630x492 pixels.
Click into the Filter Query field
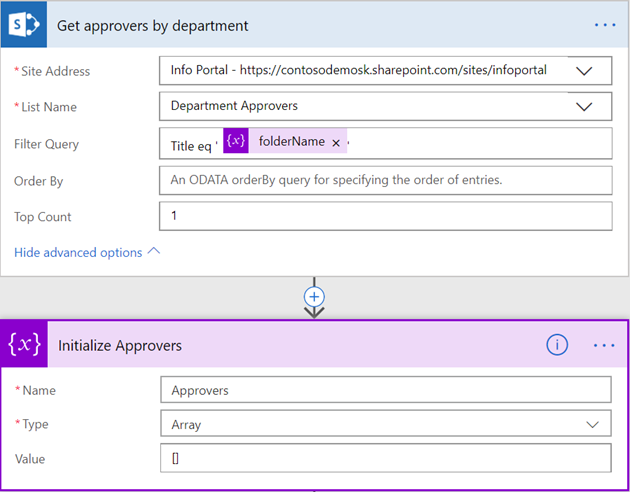click(480, 143)
